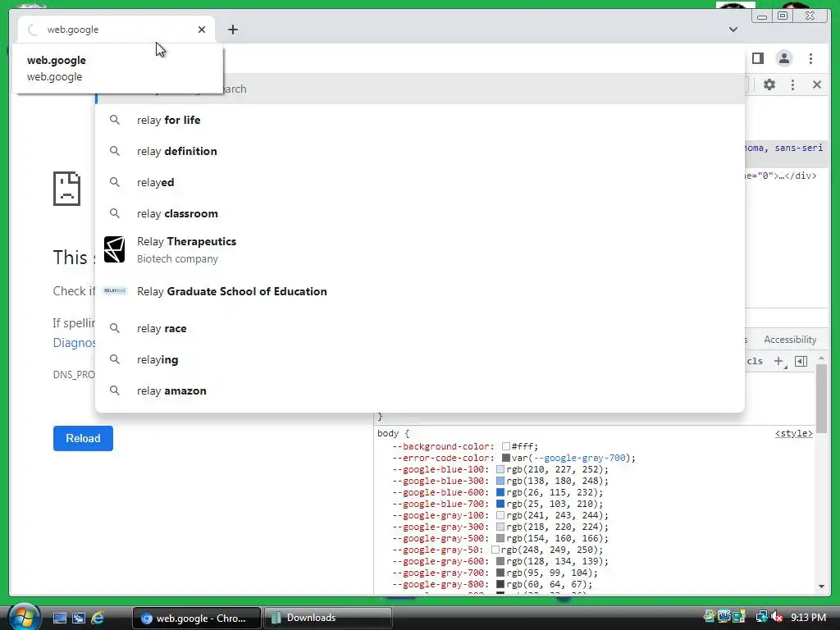Click the var(--google-gray-700) variable link
Image resolution: width=840 pixels, height=630 pixels.
579,458
